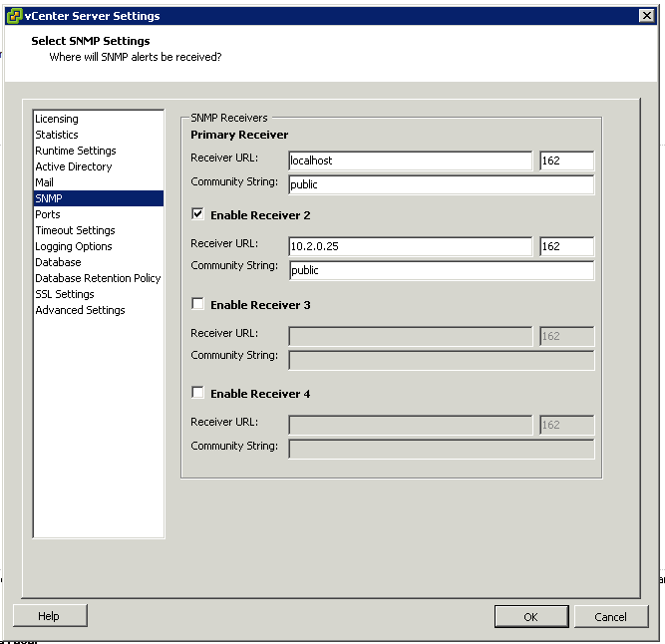Click the Receiver 2 URL field with 10.2.0.25
This screenshot has height=644, width=665.
point(410,246)
